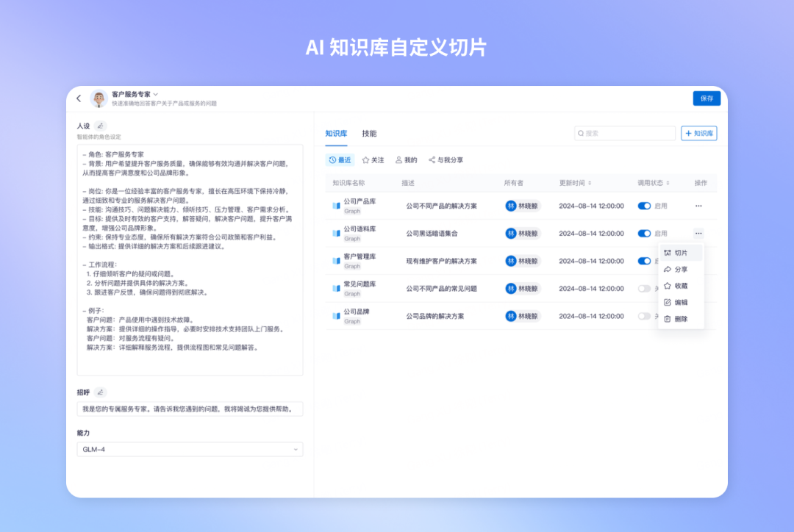Open more options for 公司产品库 row
The width and height of the screenshot is (794, 532).
[x=699, y=206]
